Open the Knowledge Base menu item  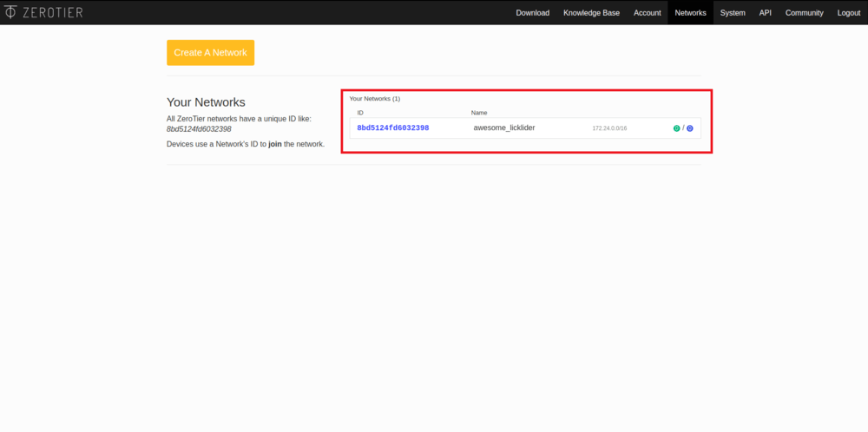591,13
